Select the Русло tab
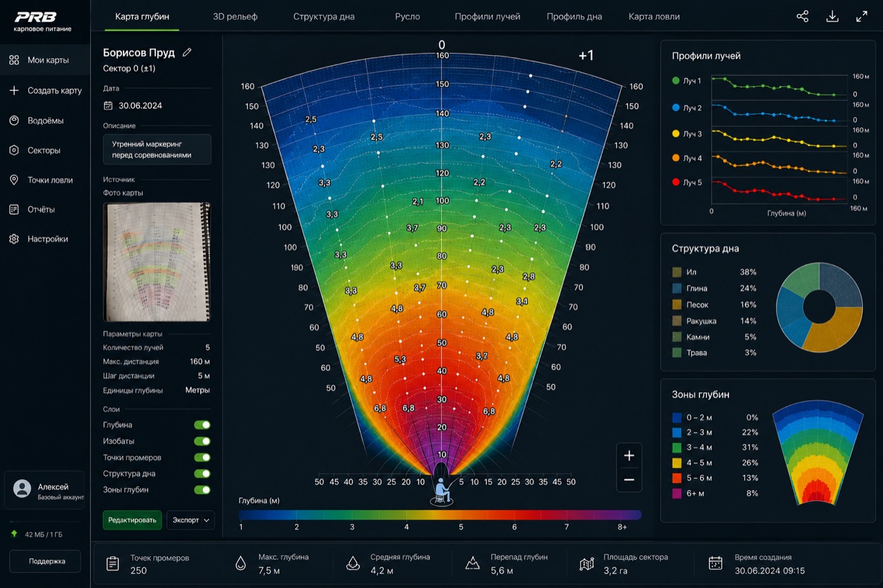This screenshot has height=588, width=883. [x=408, y=17]
